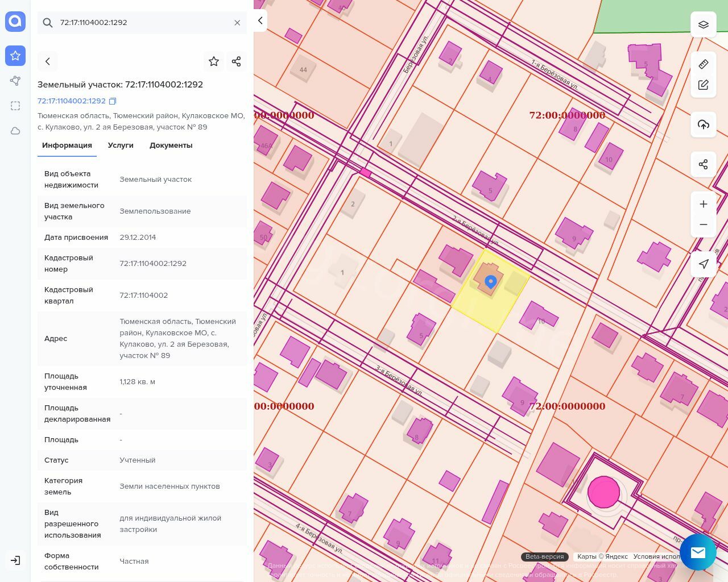The image size is (728, 582).
Task: Add parcel to favorites with star
Action: [214, 61]
